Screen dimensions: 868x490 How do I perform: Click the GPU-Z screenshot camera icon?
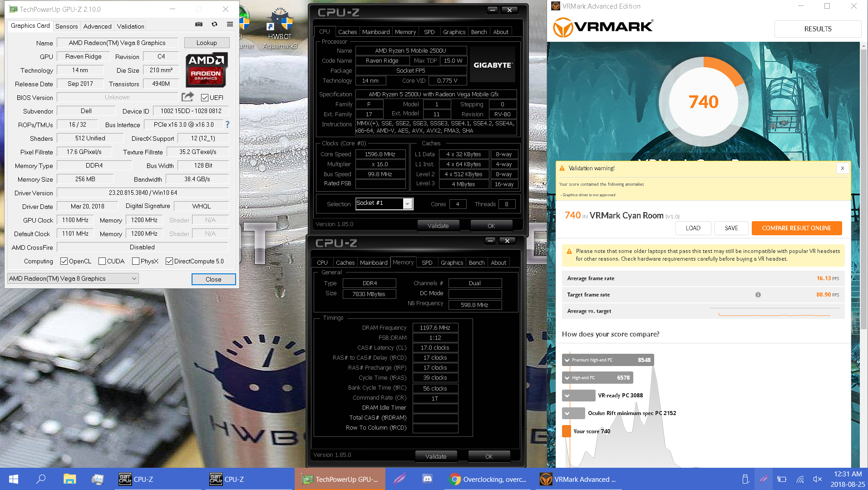pyautogui.click(x=199, y=25)
